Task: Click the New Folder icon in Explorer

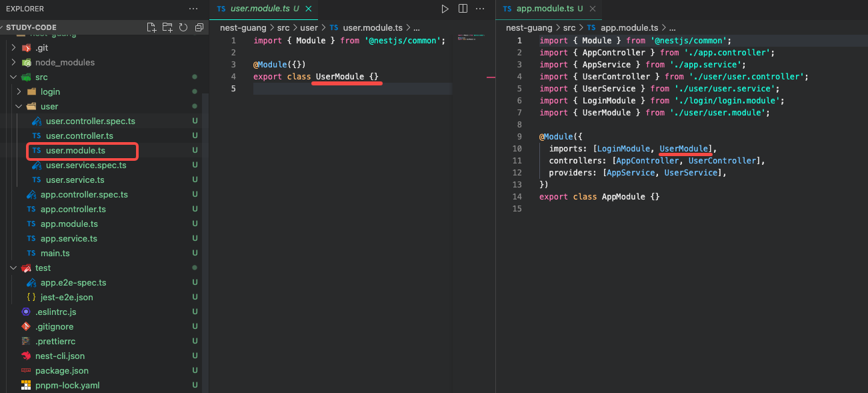Action: pyautogui.click(x=167, y=27)
